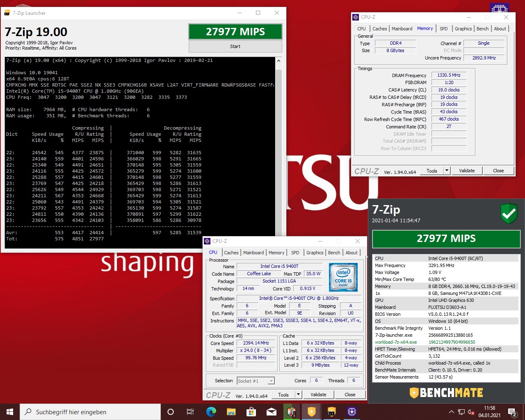Image resolution: width=525 pixels, height=420 pixels.
Task: Click the green verified shield in BenchMate
Action: [509, 214]
